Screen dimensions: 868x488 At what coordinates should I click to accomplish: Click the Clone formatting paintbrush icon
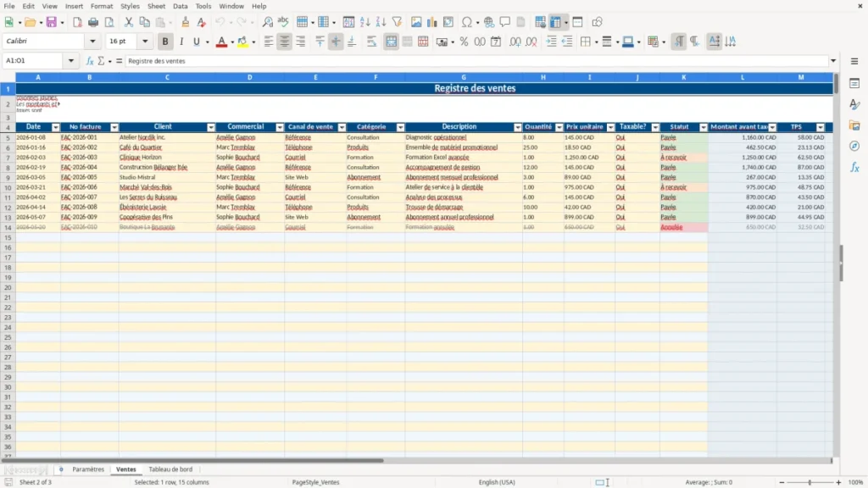point(186,22)
